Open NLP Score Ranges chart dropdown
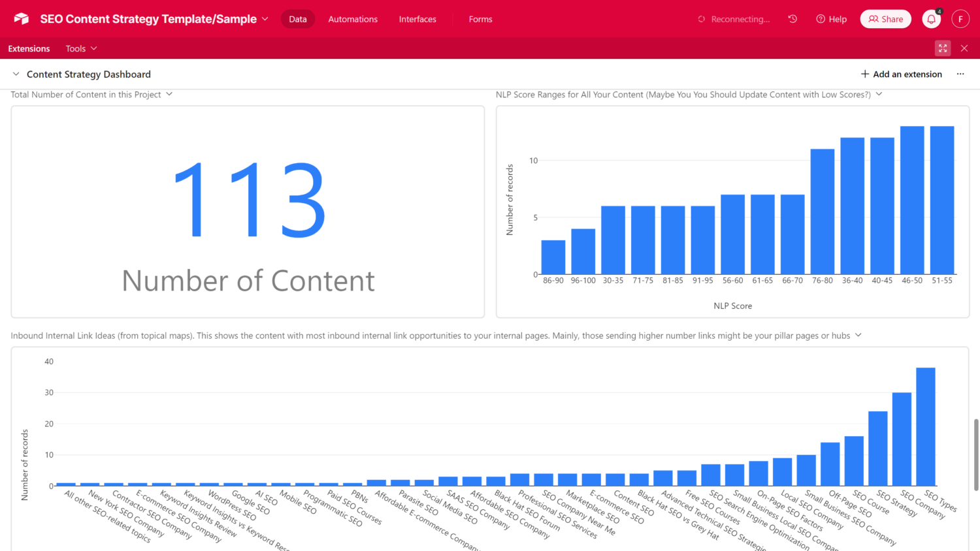The height and width of the screenshot is (551, 980). coord(879,95)
